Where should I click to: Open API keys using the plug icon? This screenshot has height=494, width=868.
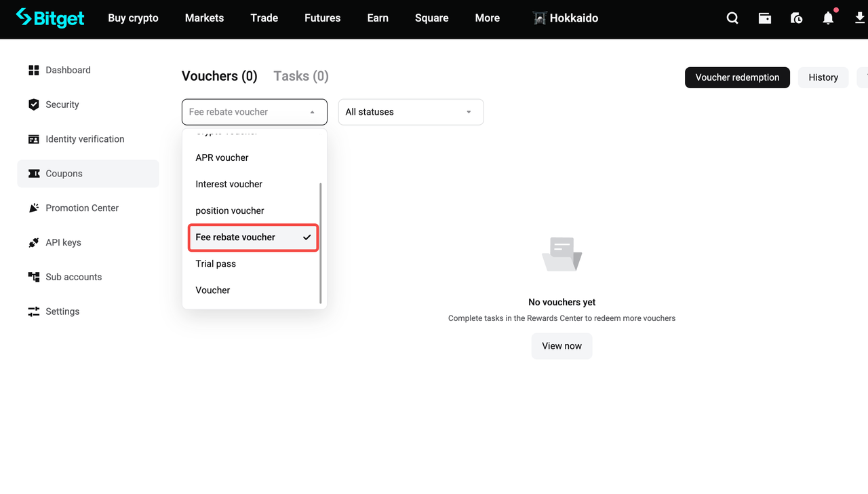(33, 242)
